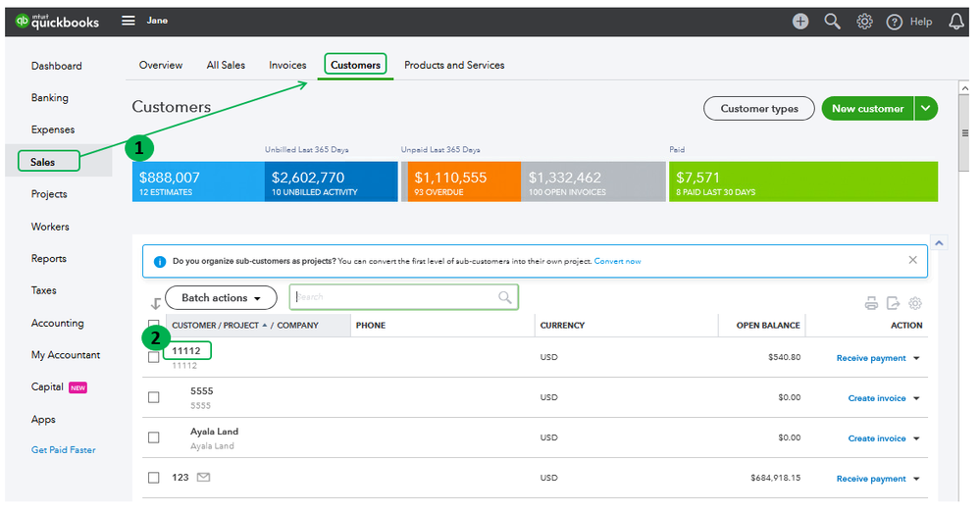Screen dimensions: 980x514
Task: Tick the checkbox for customer 5555
Action: coord(153,397)
